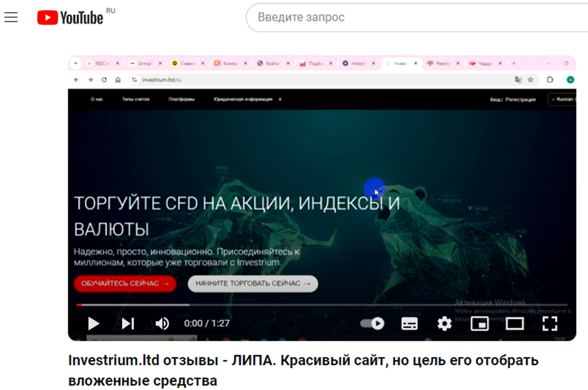The width and height of the screenshot is (588, 390).
Task: Click the 'Регистрация' link in video
Action: [520, 99]
